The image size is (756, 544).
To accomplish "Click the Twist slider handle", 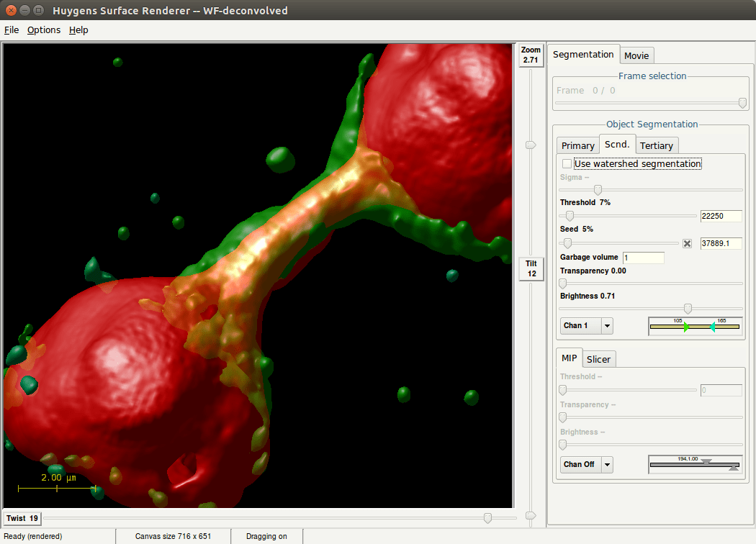I will pyautogui.click(x=487, y=518).
